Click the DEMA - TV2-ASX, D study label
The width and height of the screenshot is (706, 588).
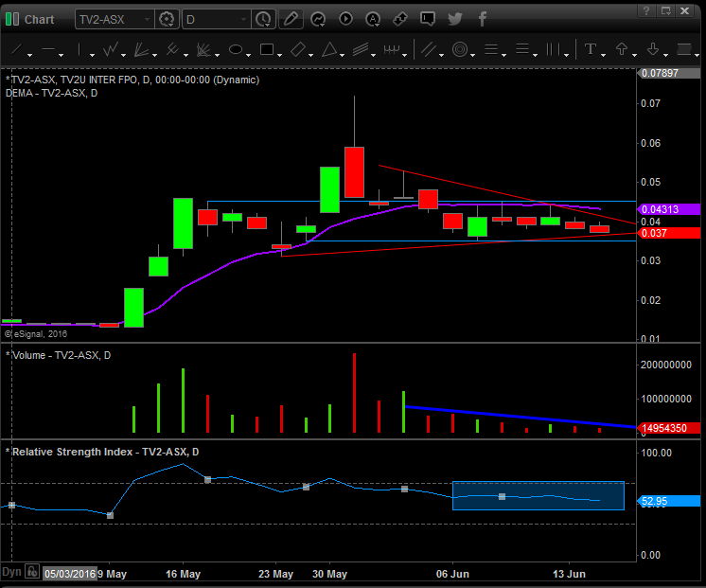pos(51,93)
